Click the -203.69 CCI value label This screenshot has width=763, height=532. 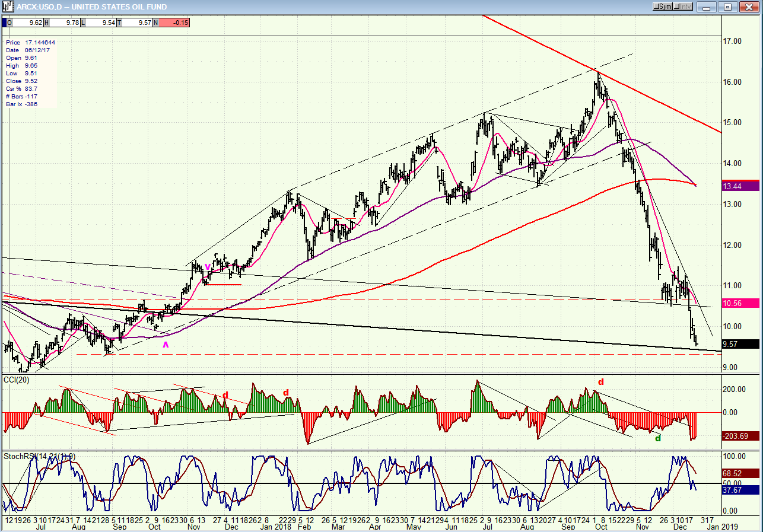740,436
